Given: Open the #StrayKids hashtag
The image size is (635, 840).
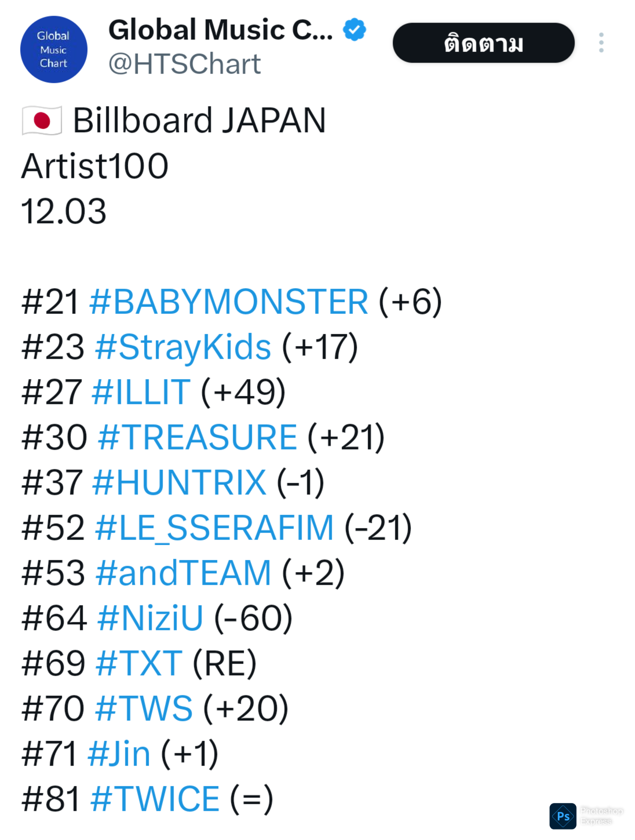Looking at the screenshot, I should pos(183,347).
